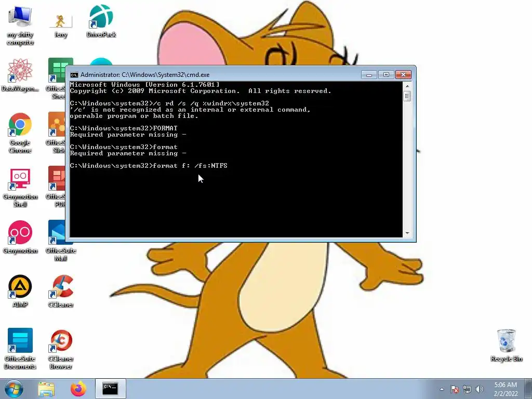Click the Show desktop strip on the taskbar
Image resolution: width=532 pixels, height=399 pixels.
(x=528, y=389)
